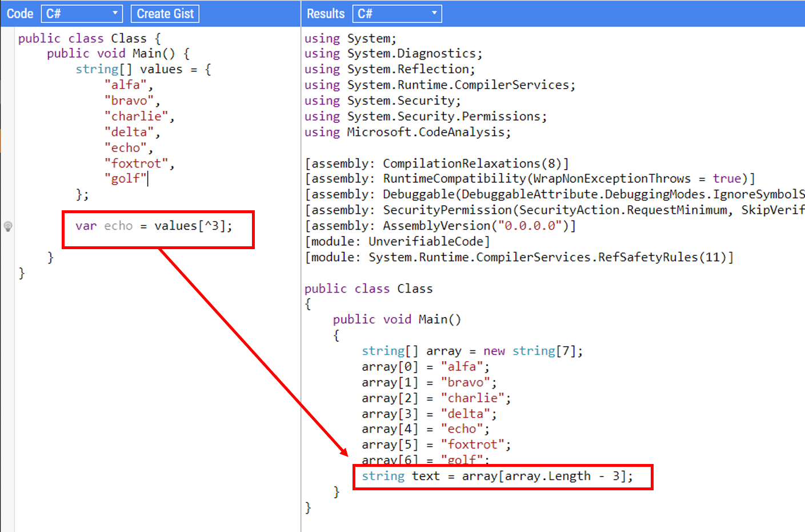Click '[module: UnverifiableCode]' line

pyautogui.click(x=398, y=241)
